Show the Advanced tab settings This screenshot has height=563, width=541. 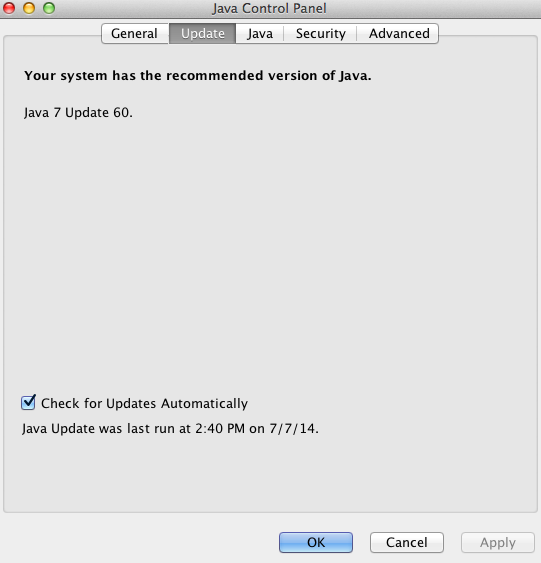(398, 33)
